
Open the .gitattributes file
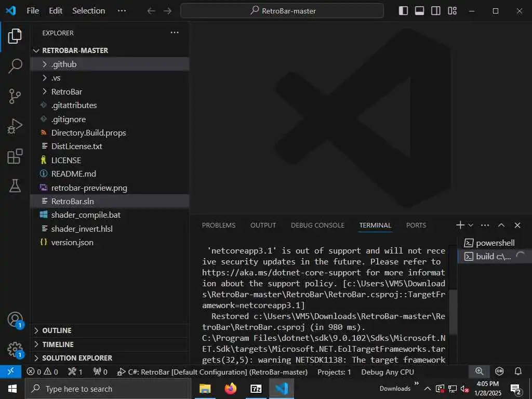tap(110, 105)
